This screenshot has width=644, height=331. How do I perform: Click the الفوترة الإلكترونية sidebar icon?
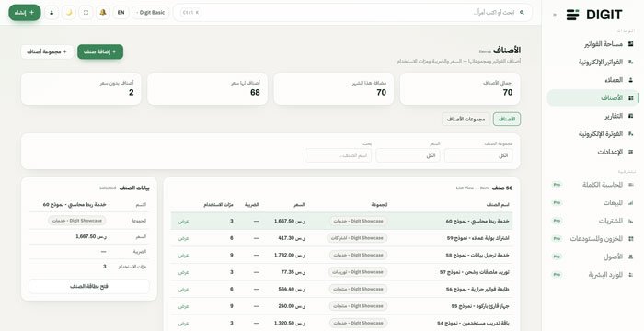pos(631,134)
